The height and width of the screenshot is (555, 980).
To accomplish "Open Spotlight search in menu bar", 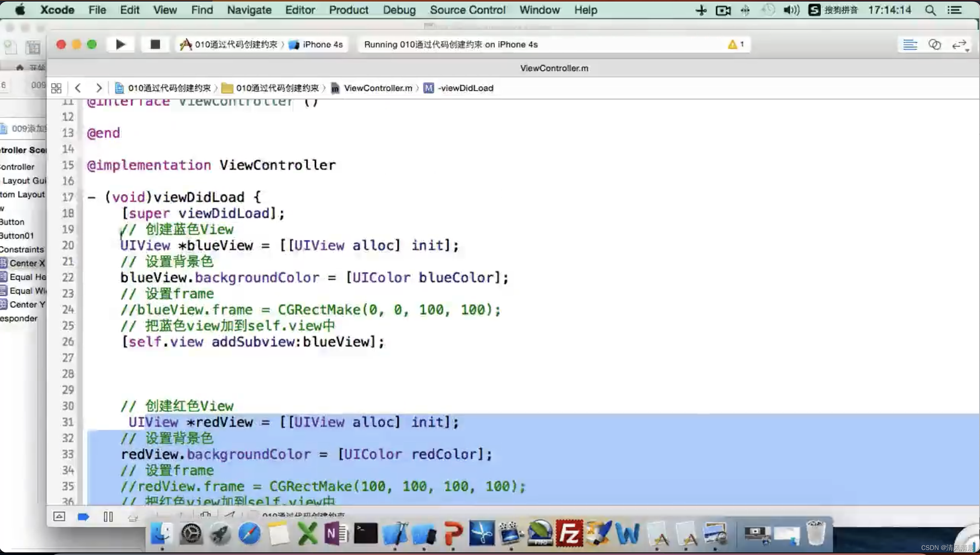I will click(x=931, y=10).
